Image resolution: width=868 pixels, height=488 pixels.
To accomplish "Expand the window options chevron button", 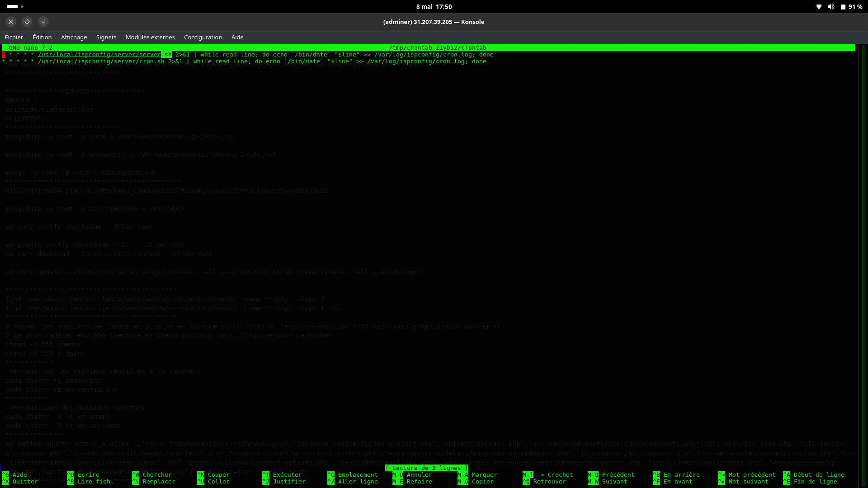I will click(43, 22).
